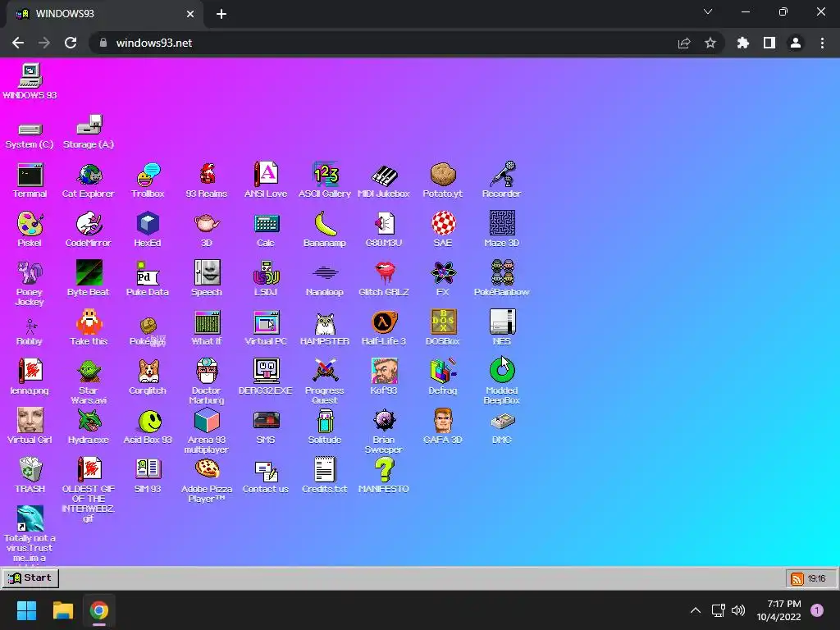Open Acid Box 93 smiley icon
The height and width of the screenshot is (630, 840).
click(x=148, y=422)
